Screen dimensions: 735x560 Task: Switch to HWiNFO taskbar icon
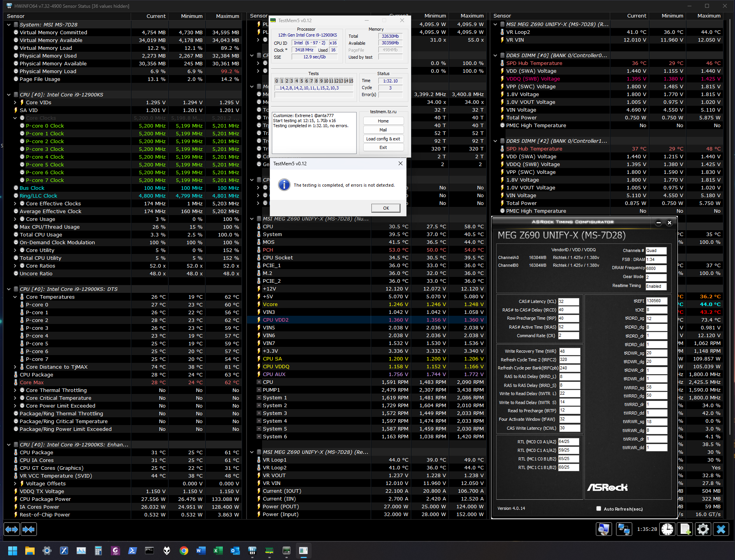252,551
